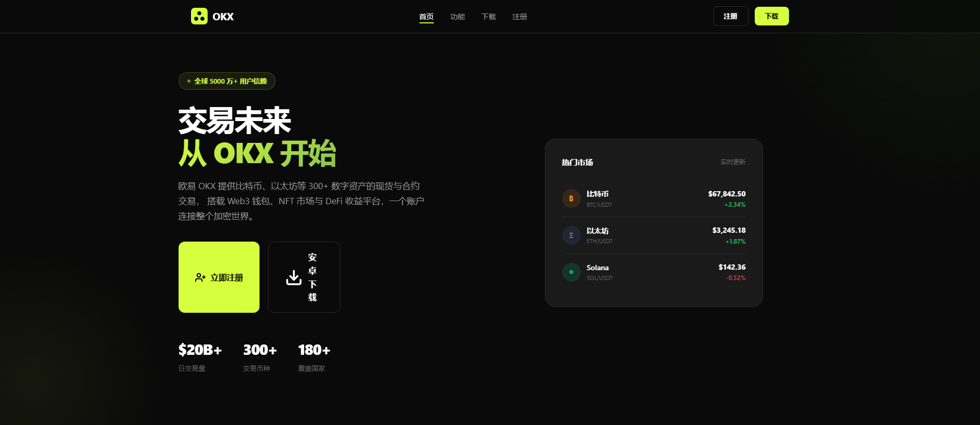The height and width of the screenshot is (425, 980).
Task: Click the Ethereum coin icon
Action: (x=571, y=235)
